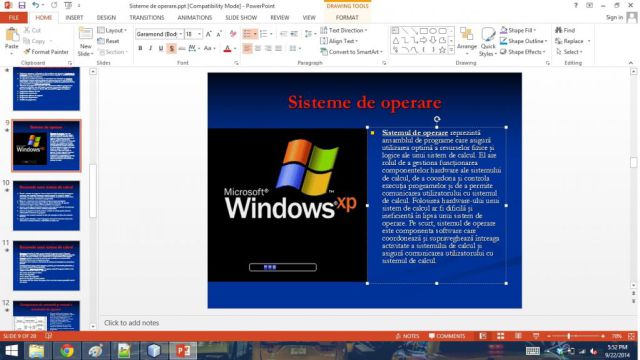Toggle strikethrough formatting
The width and height of the screenshot is (640, 360).
(182, 48)
